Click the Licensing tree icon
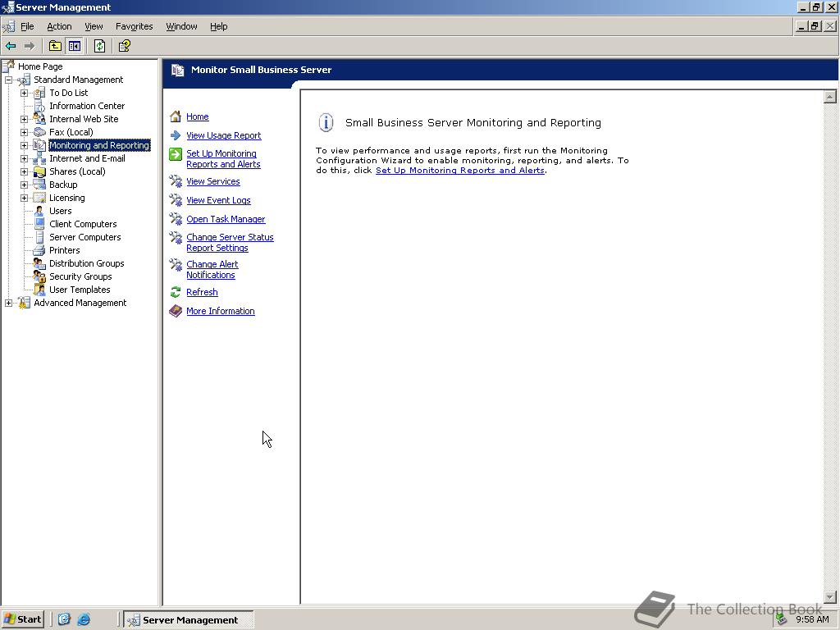The height and width of the screenshot is (630, 840). tap(39, 198)
